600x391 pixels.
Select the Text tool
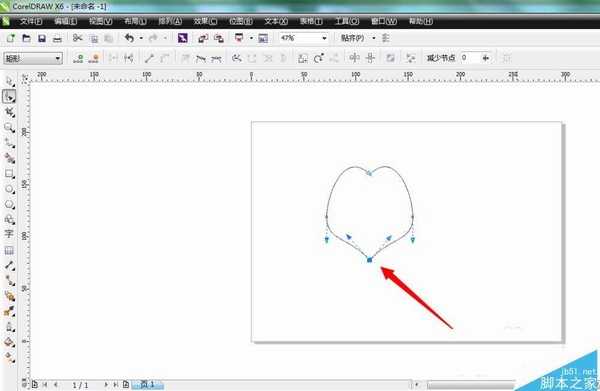click(x=9, y=234)
